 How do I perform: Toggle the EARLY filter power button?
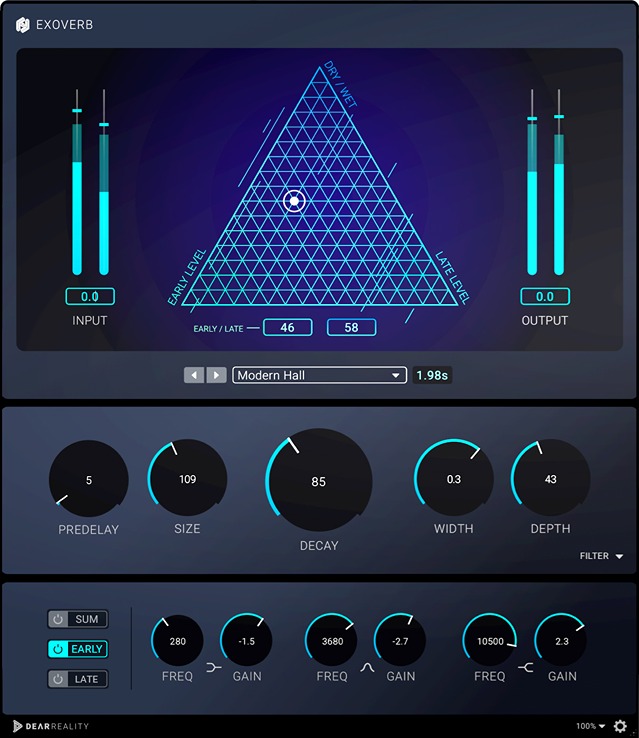point(58,649)
